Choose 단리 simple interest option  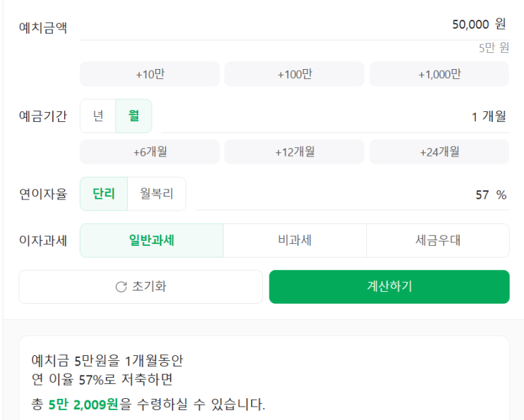(x=104, y=194)
